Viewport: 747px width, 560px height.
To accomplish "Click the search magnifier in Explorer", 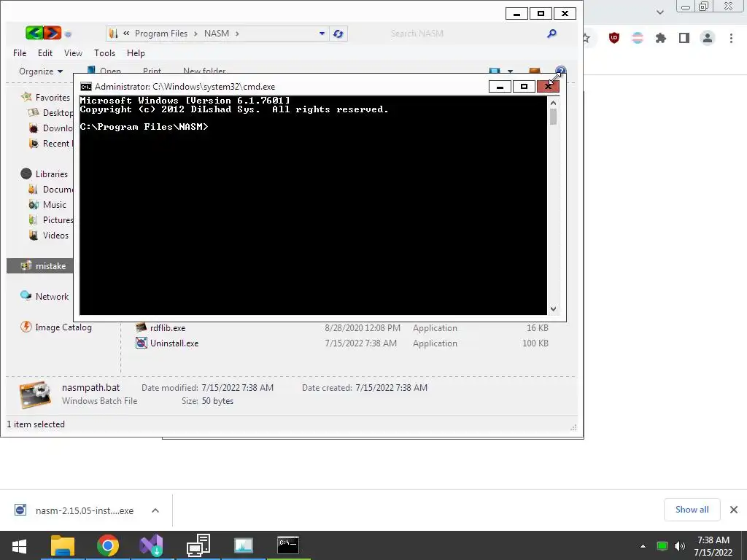I will [551, 34].
